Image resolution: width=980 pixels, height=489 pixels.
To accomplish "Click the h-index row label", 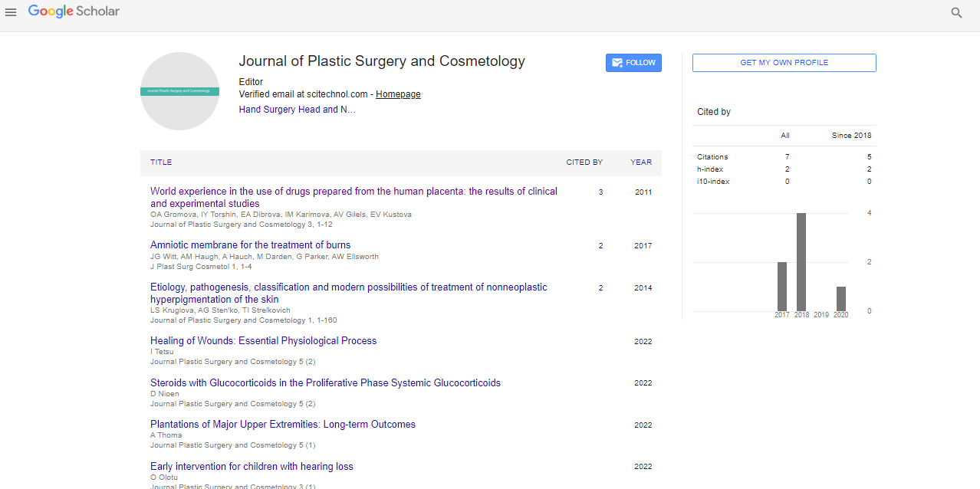I will [x=710, y=169].
